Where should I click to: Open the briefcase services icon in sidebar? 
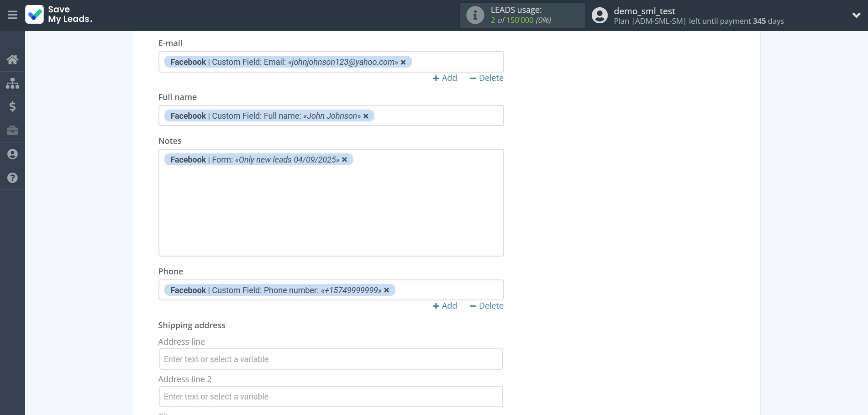(12, 131)
